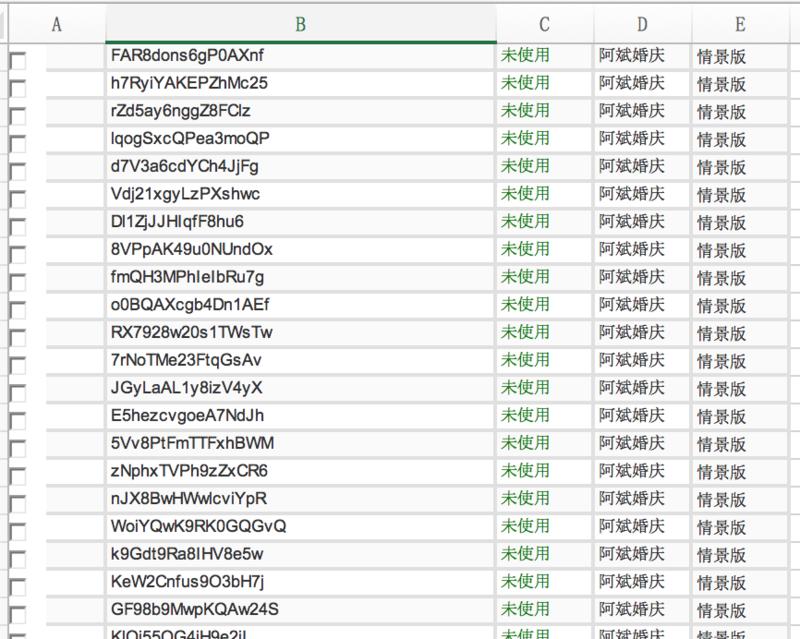Image resolution: width=800 pixels, height=639 pixels.
Task: Select column B header
Action: (x=300, y=24)
